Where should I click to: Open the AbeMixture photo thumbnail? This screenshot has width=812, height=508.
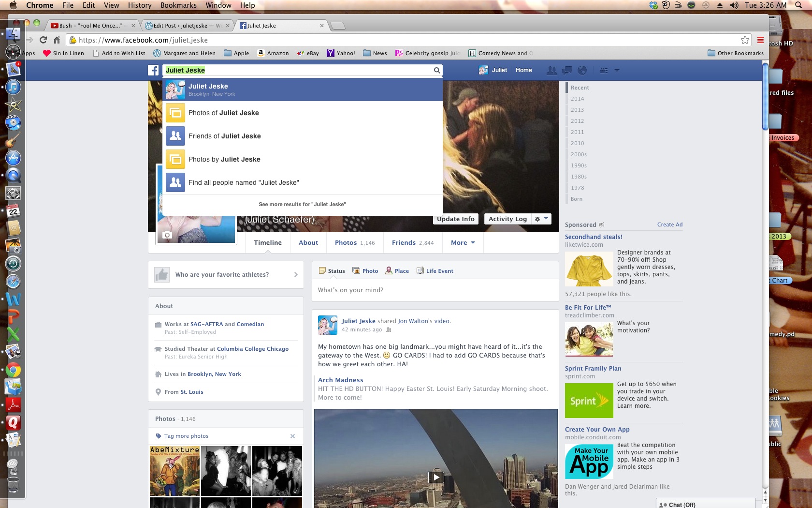point(174,471)
